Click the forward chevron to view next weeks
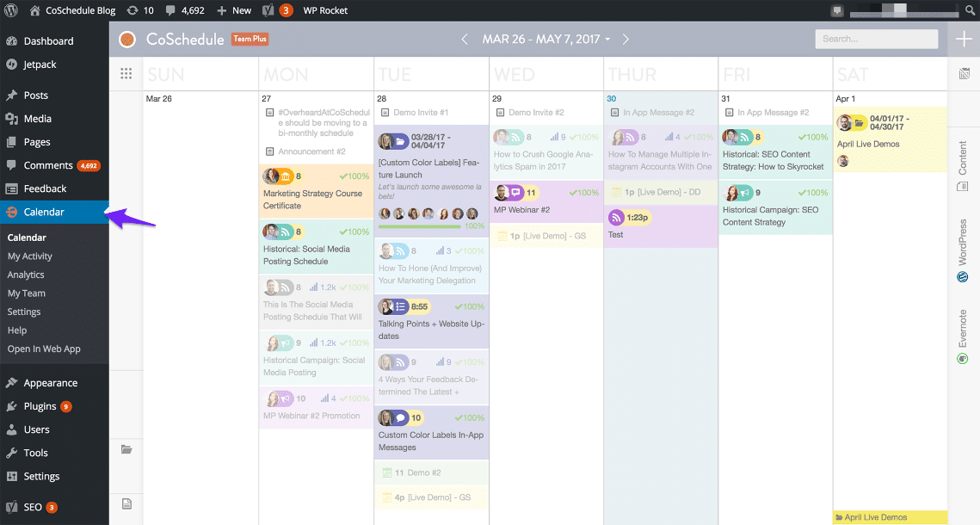Screen dimensions: 980x525 point(626,39)
